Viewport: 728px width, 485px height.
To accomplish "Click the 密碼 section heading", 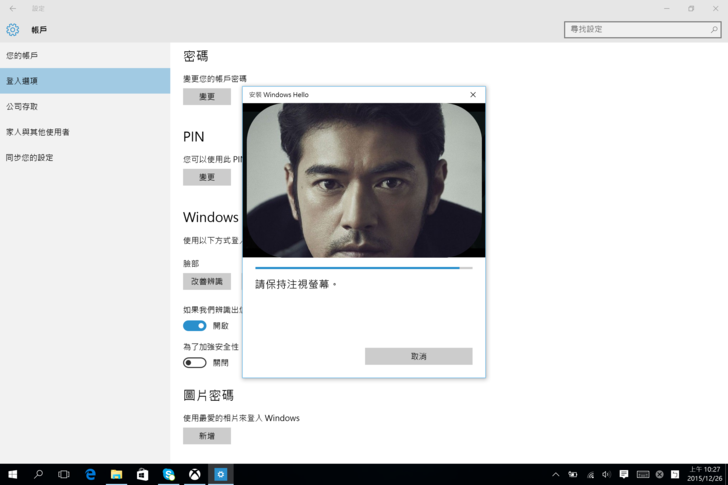I will (196, 56).
